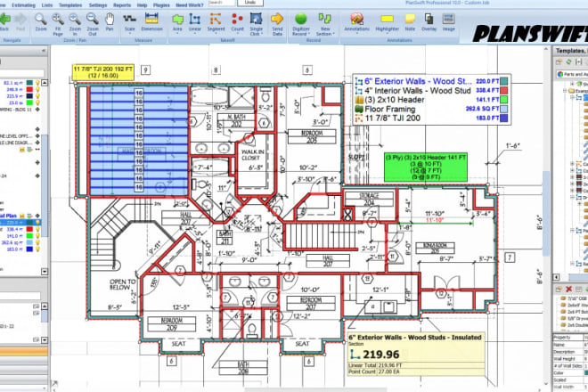Open the Annotations tool
Viewport: 588px width, 392px height.
pyautogui.click(x=356, y=22)
